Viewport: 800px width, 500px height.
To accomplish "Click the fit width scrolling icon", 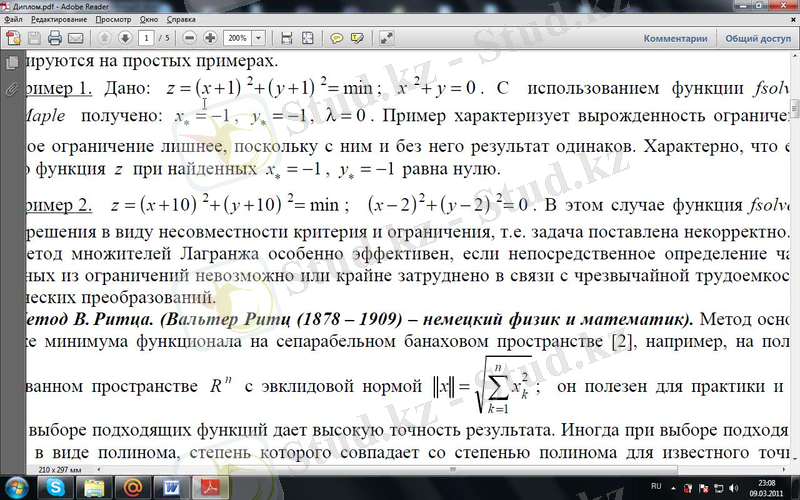I will [x=287, y=38].
